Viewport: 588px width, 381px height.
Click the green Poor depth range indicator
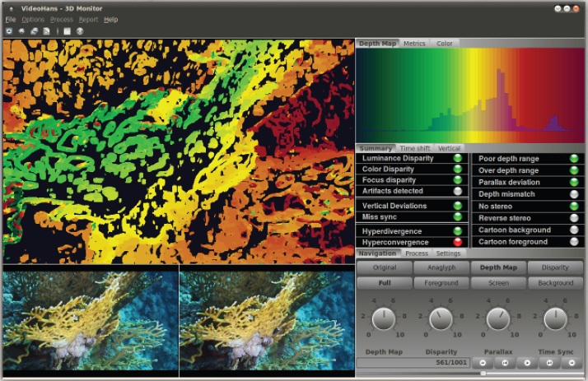[x=574, y=159]
